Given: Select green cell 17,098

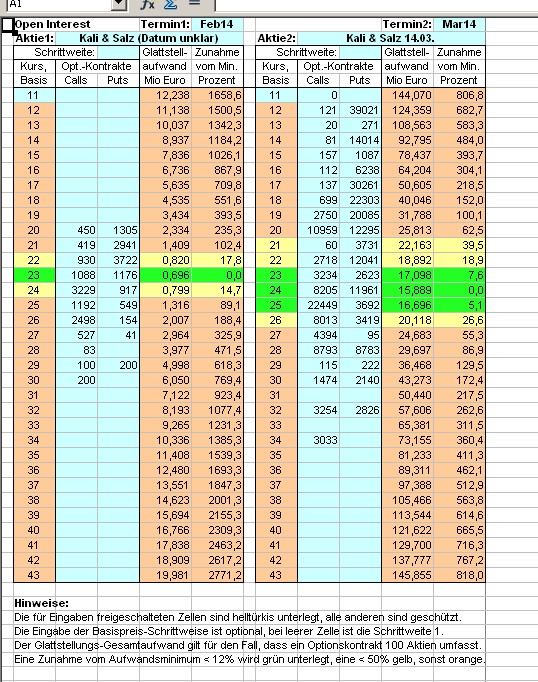Looking at the screenshot, I should coord(408,275).
